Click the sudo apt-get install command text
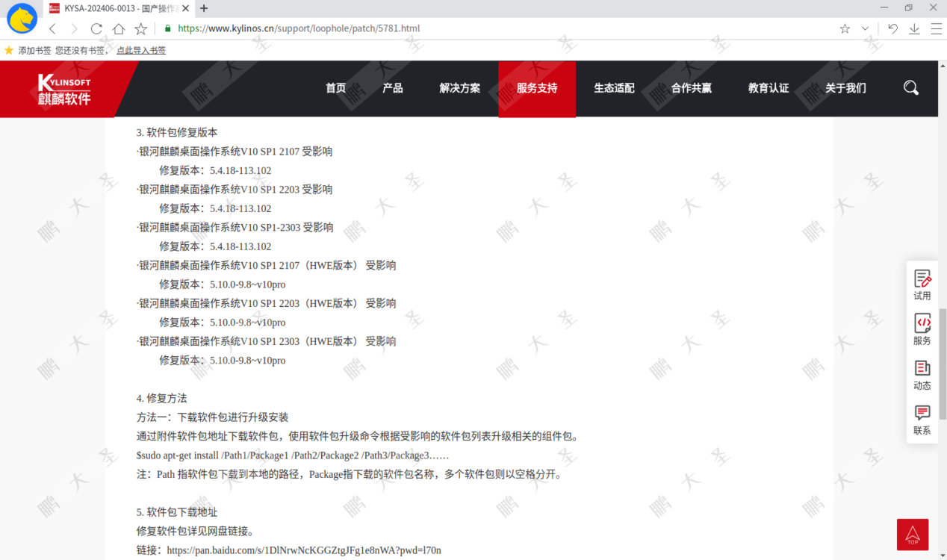947x560 pixels. point(293,455)
